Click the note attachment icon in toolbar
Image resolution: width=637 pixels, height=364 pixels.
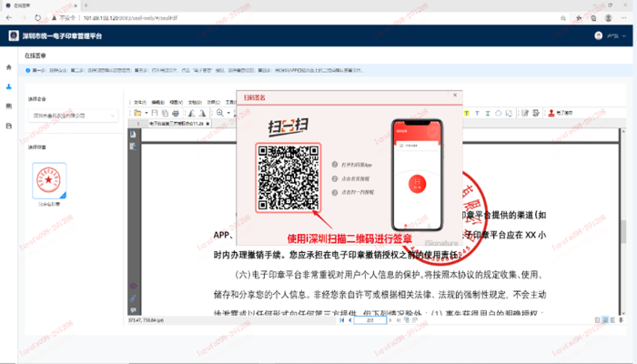[509, 114]
